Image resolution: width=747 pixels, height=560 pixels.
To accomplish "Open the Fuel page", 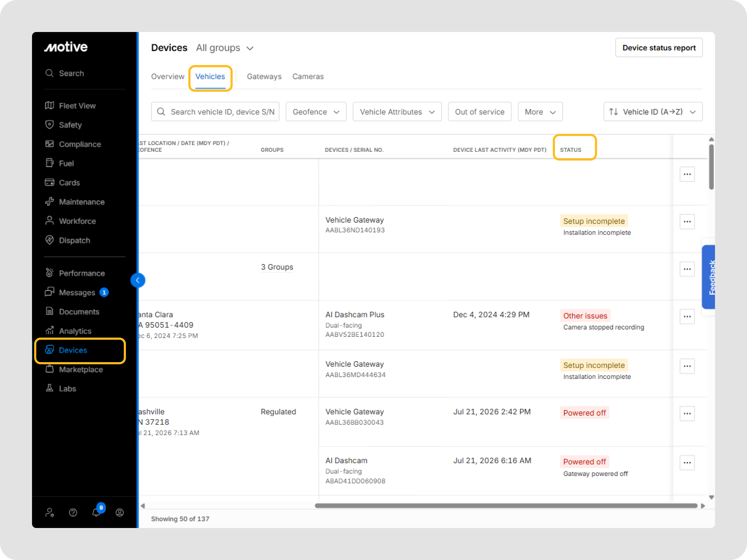I will (59, 163).
